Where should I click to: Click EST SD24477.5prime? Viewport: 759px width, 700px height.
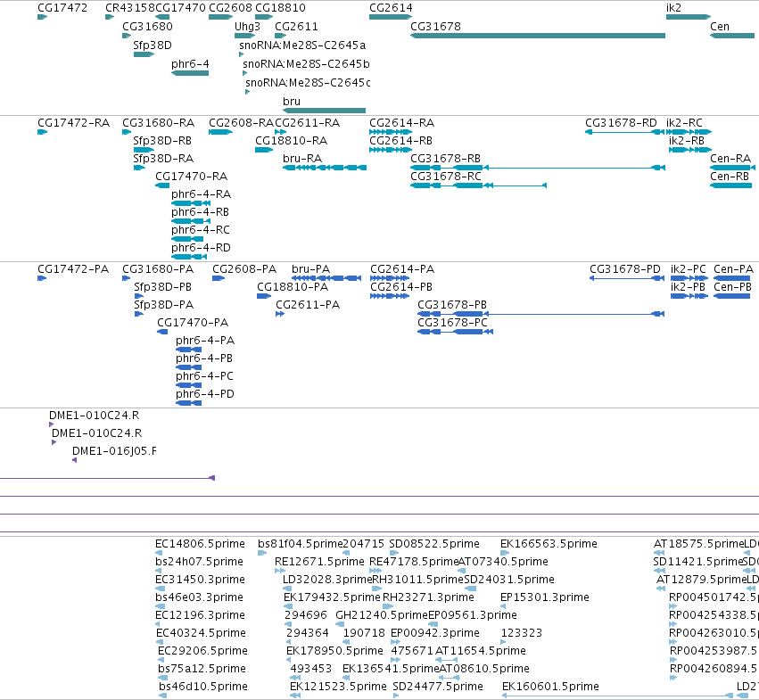point(438,687)
